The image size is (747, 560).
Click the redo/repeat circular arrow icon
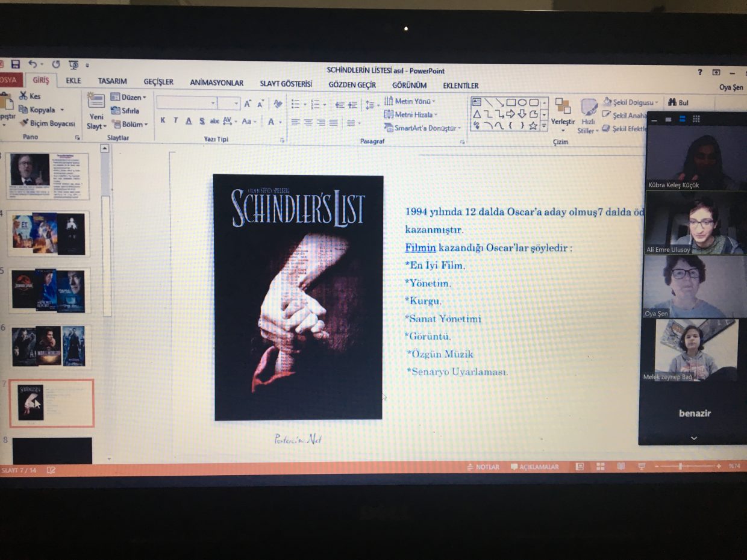click(x=56, y=64)
